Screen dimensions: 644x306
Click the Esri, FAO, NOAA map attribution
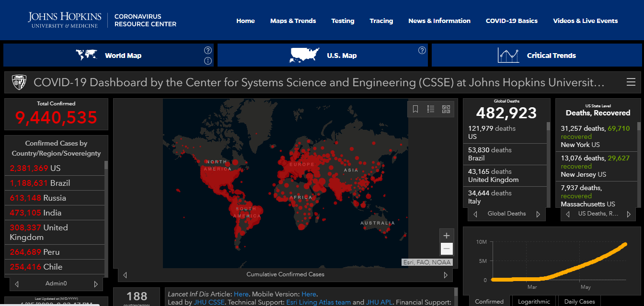[x=427, y=262]
